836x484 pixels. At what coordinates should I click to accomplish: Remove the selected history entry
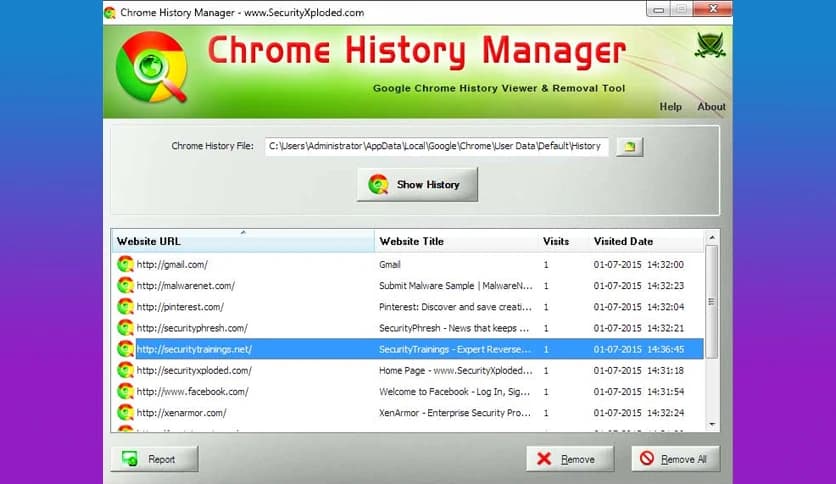point(570,459)
